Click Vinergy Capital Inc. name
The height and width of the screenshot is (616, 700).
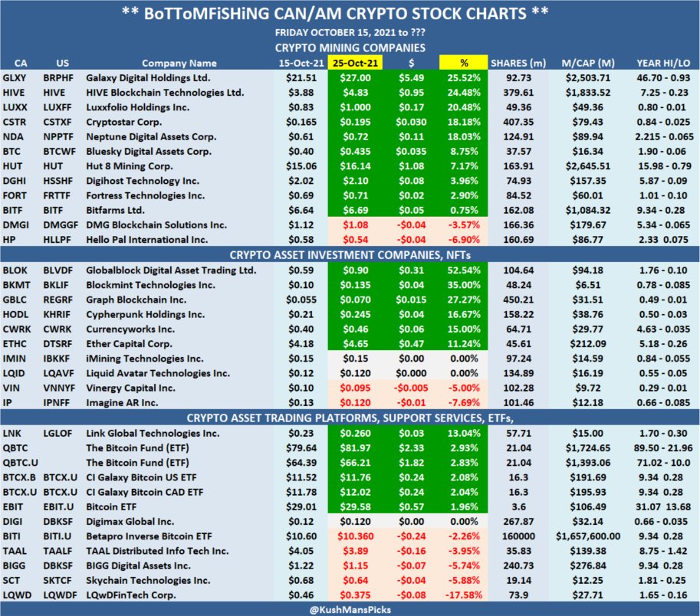click(130, 388)
